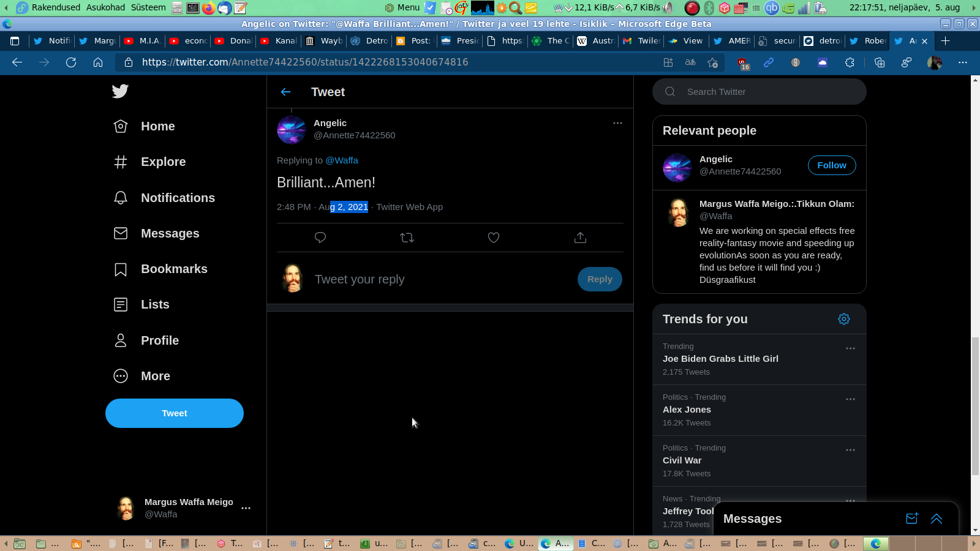This screenshot has width=980, height=551.
Task: Open Edge Collections
Action: 880,62
